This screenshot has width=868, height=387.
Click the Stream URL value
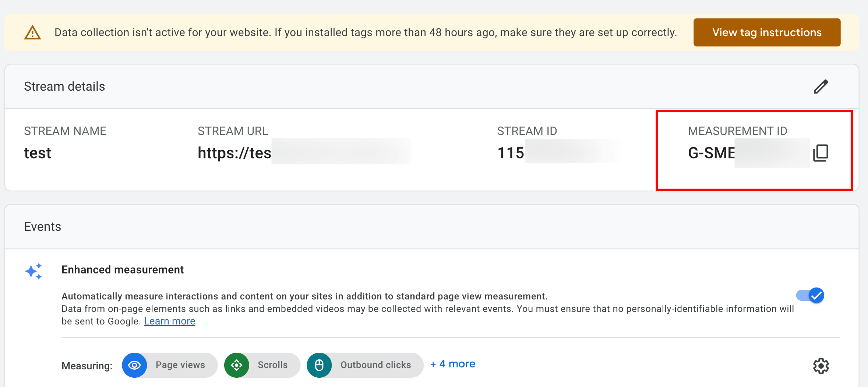point(234,153)
